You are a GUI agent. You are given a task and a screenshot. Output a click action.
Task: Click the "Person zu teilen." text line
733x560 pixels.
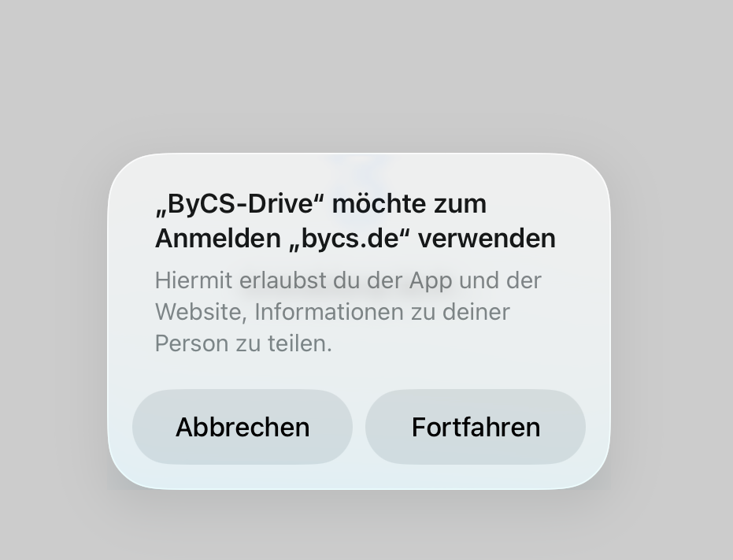pyautogui.click(x=243, y=343)
